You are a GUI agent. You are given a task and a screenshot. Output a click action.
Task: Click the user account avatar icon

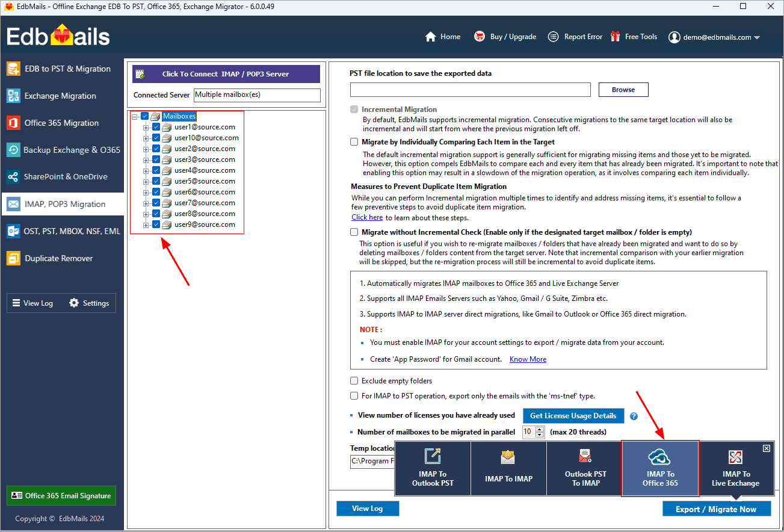pyautogui.click(x=674, y=37)
